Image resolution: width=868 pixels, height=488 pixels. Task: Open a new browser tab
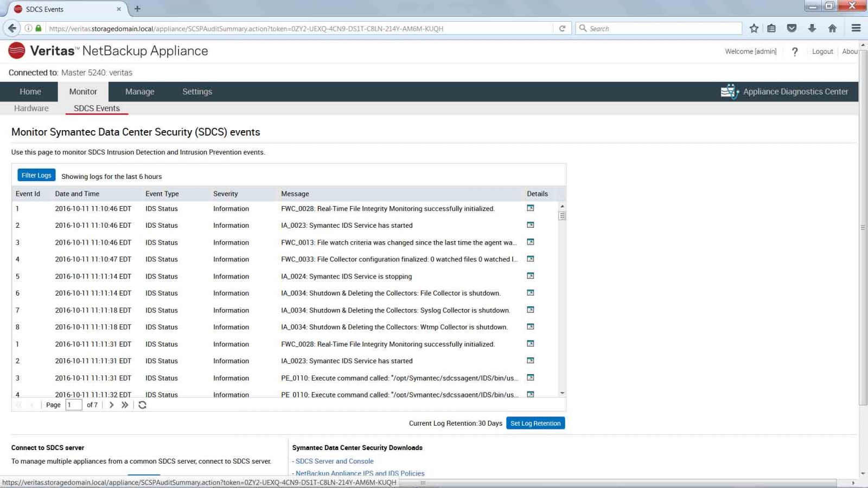point(137,9)
